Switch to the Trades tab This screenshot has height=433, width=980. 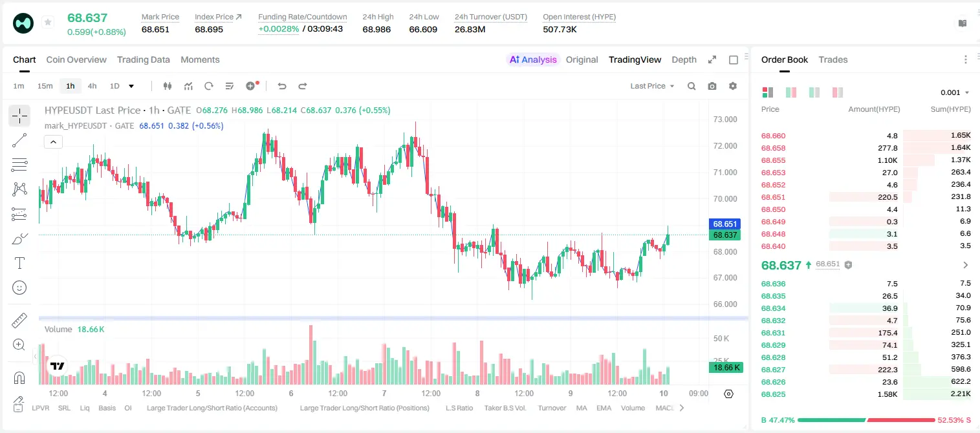(833, 59)
